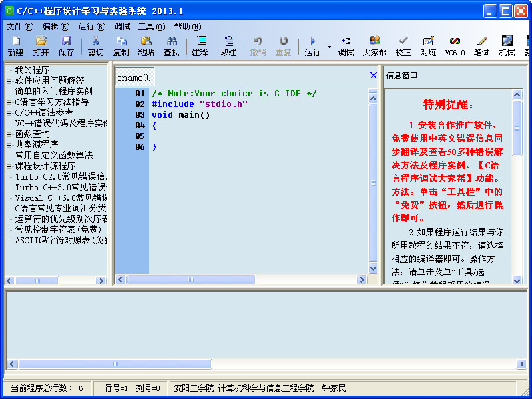532x399 pixels.
Task: Open a file with 打开 icon
Action: [41, 46]
